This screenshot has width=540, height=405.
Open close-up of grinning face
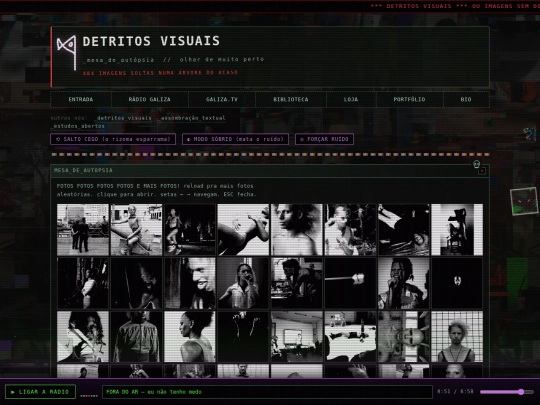click(190, 283)
